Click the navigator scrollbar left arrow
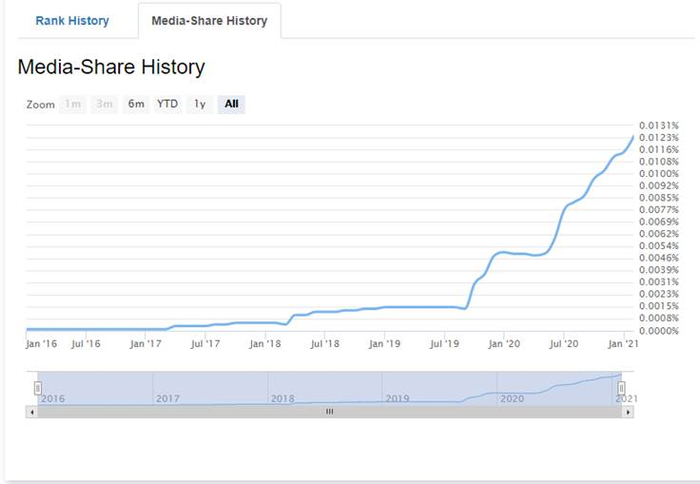The image size is (700, 484). coord(32,411)
